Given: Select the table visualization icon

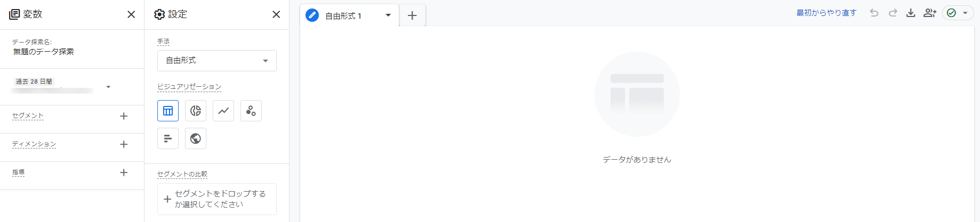Looking at the screenshot, I should [x=168, y=111].
